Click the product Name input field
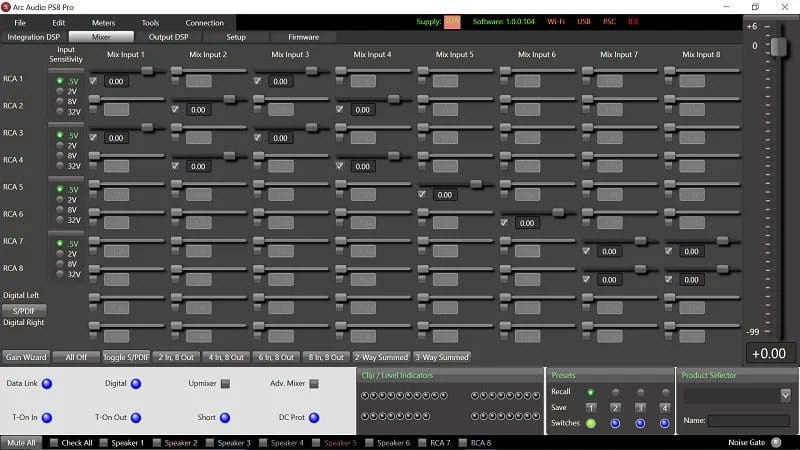This screenshot has width=800, height=450. (x=748, y=420)
